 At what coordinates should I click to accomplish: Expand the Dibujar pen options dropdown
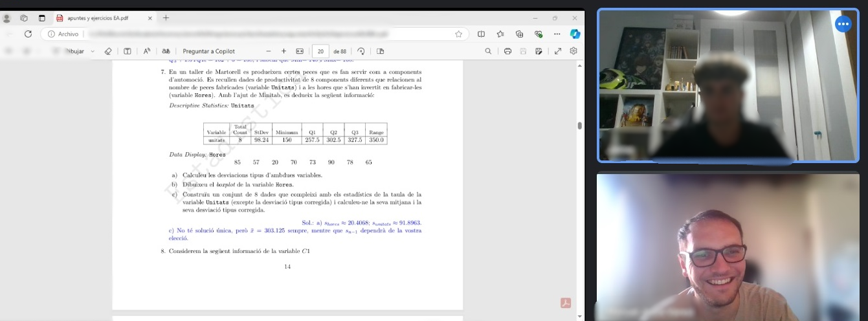(x=93, y=51)
